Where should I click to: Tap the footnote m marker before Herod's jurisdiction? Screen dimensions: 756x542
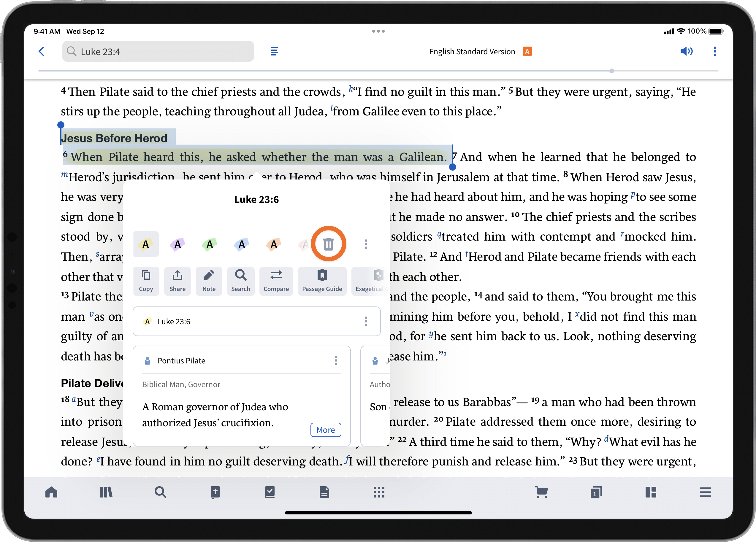coord(64,174)
